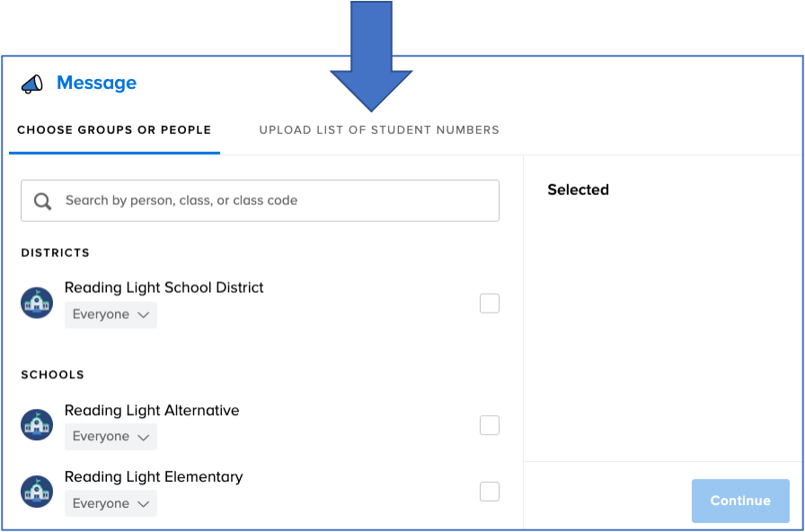This screenshot has height=532, width=805.
Task: Check the Reading Light School District checkbox
Action: pyautogui.click(x=490, y=303)
